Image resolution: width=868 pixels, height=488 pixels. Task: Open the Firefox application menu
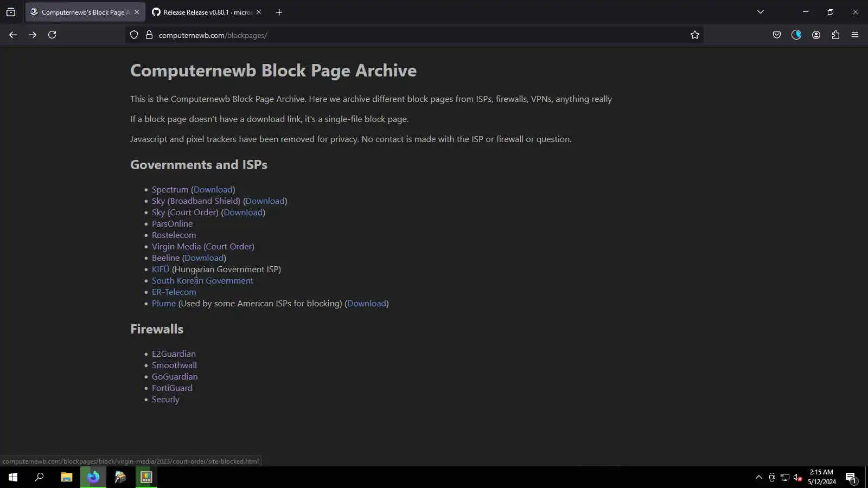coord(855,35)
